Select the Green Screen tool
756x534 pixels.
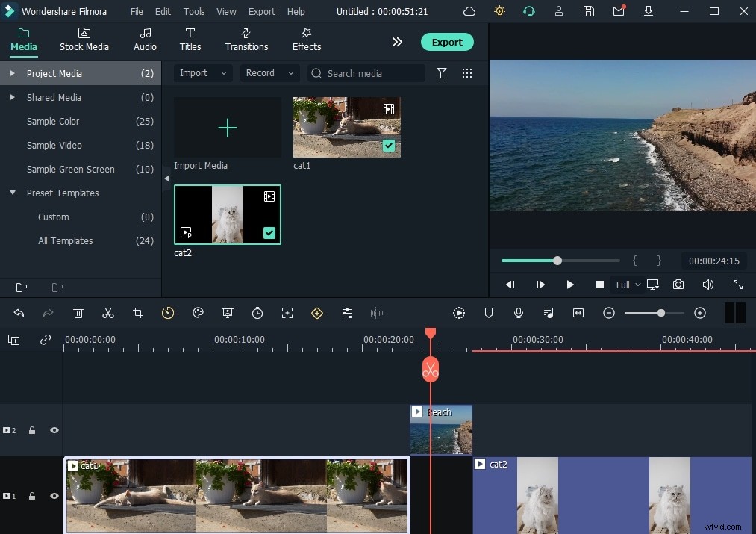pyautogui.click(x=228, y=313)
